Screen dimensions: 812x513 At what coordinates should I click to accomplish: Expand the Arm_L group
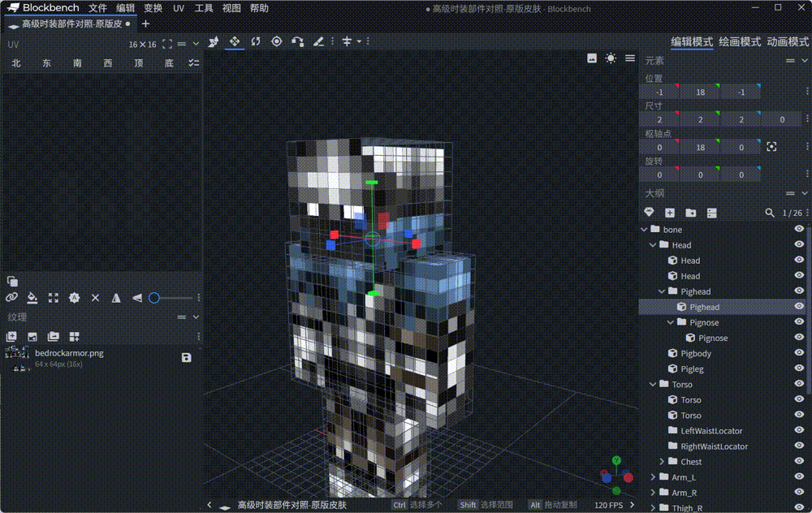coord(654,477)
